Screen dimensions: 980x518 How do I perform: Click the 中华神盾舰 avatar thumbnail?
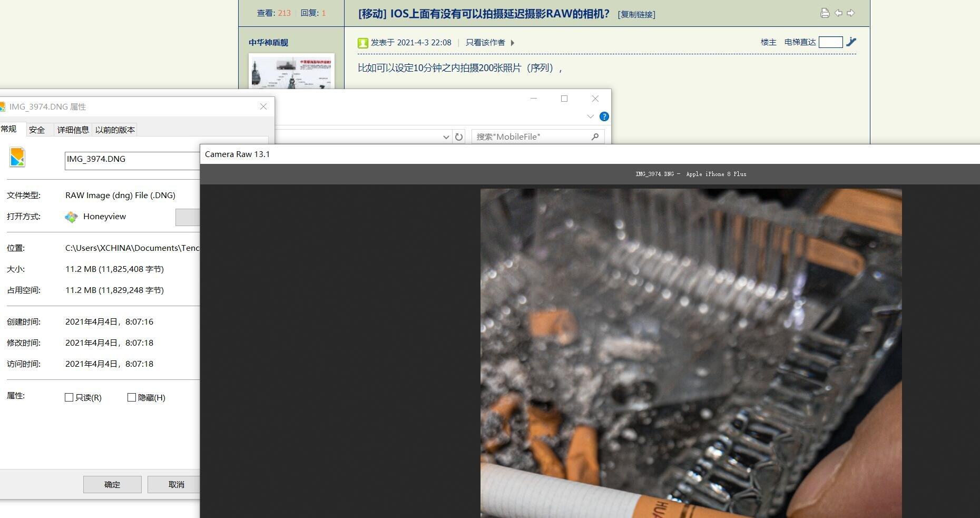(x=291, y=71)
